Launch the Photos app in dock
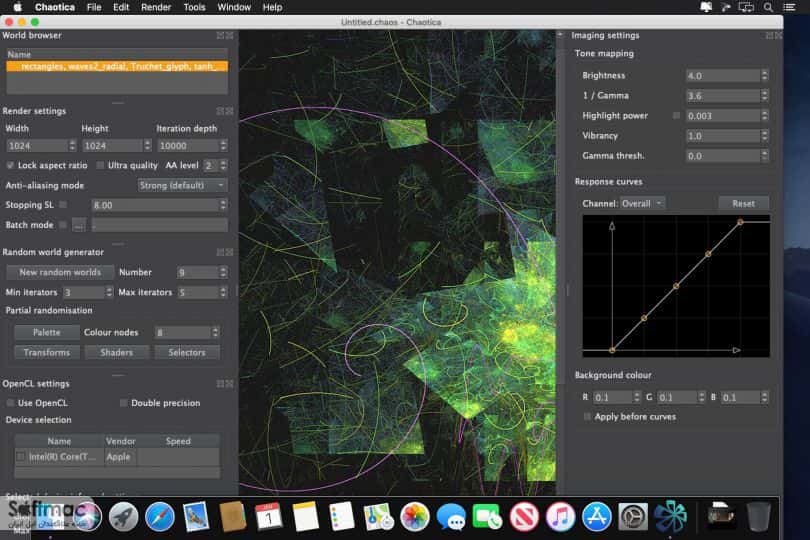This screenshot has width=810, height=540. click(x=414, y=516)
